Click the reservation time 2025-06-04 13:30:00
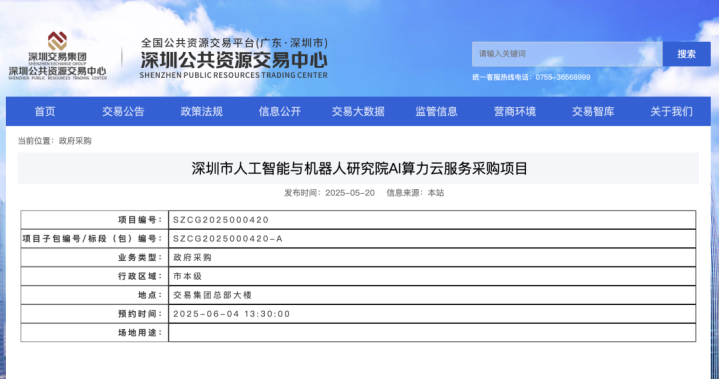 pos(232,314)
